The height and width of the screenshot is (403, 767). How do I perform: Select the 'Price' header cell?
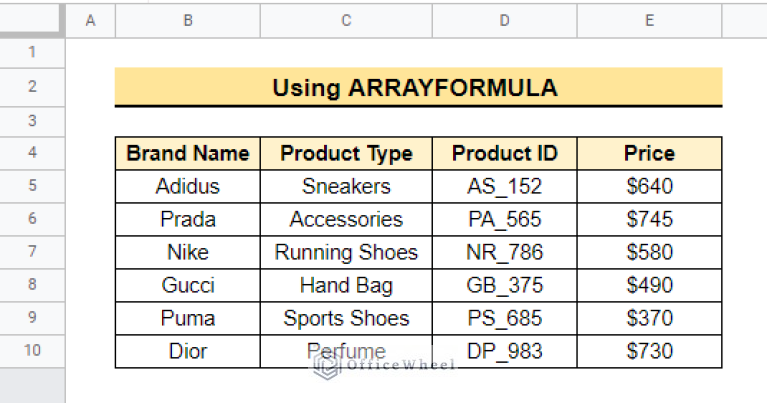tap(649, 154)
